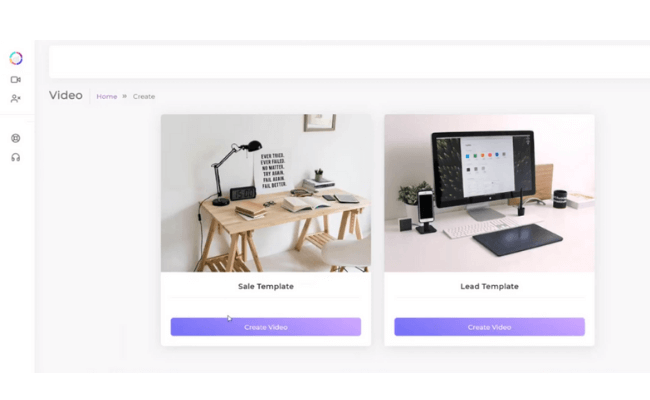This screenshot has width=650, height=400.
Task: Go to Home breadcrumb link
Action: tap(107, 96)
